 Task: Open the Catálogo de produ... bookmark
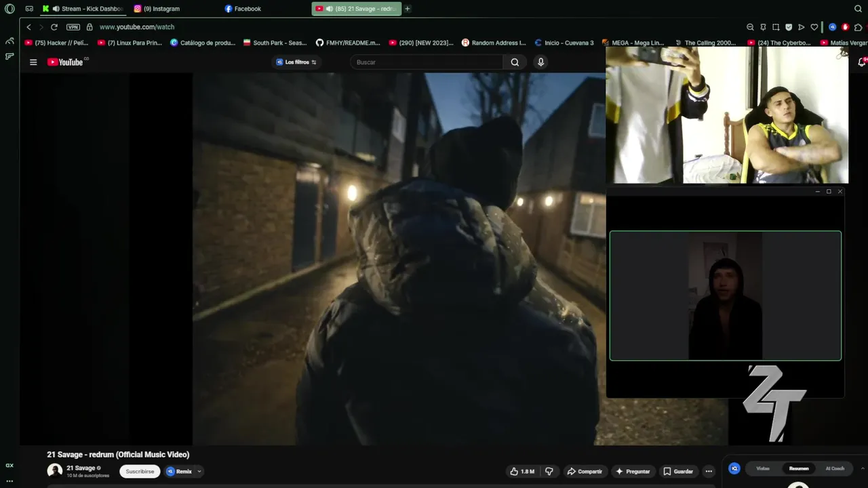click(x=203, y=43)
